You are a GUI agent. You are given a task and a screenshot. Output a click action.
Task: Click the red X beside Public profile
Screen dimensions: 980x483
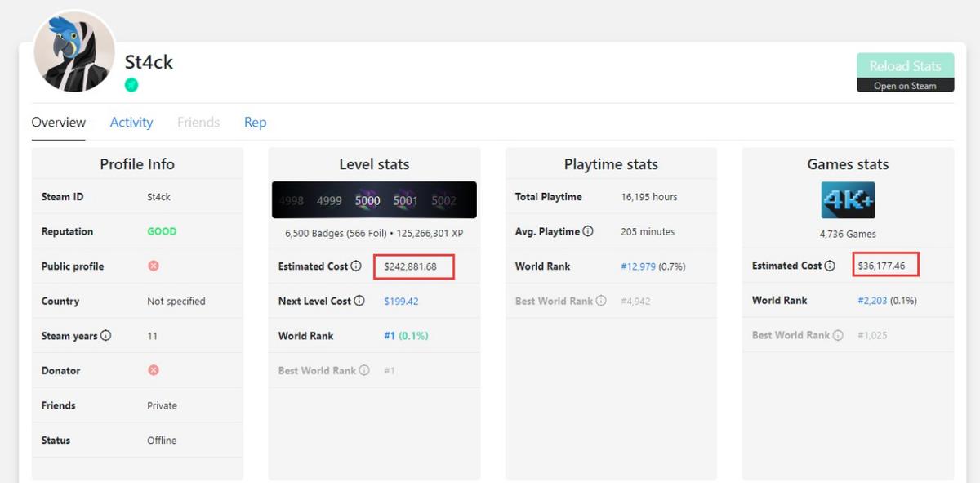152,266
